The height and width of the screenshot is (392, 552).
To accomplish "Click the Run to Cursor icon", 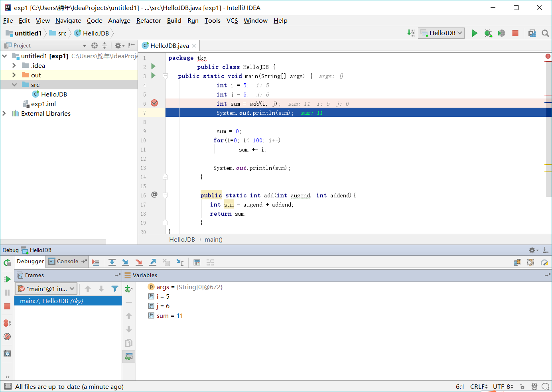I will [180, 262].
